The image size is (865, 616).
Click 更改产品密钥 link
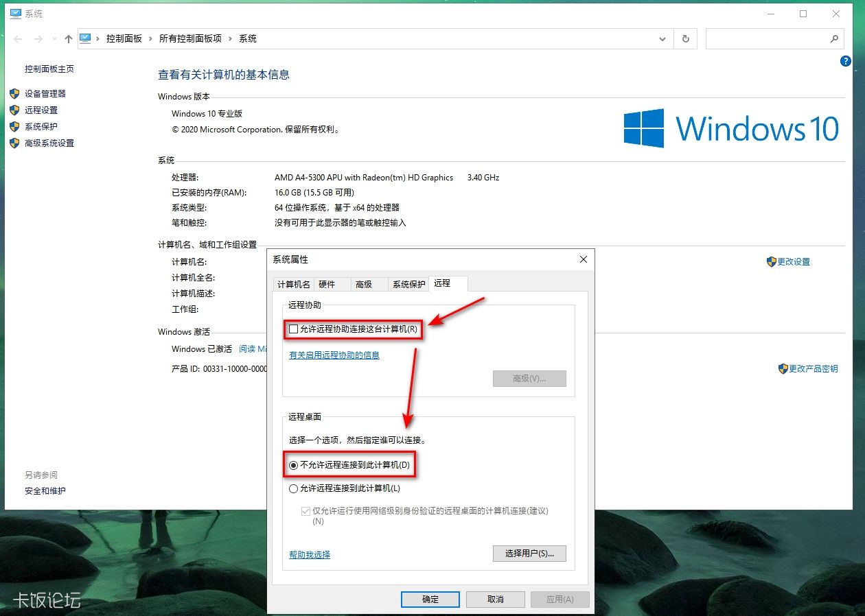(x=814, y=369)
